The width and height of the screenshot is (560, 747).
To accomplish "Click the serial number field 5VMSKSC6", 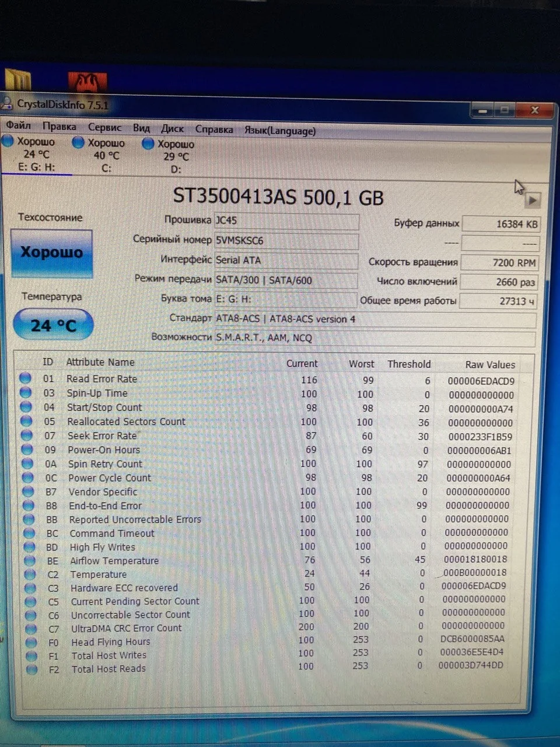I will click(286, 240).
